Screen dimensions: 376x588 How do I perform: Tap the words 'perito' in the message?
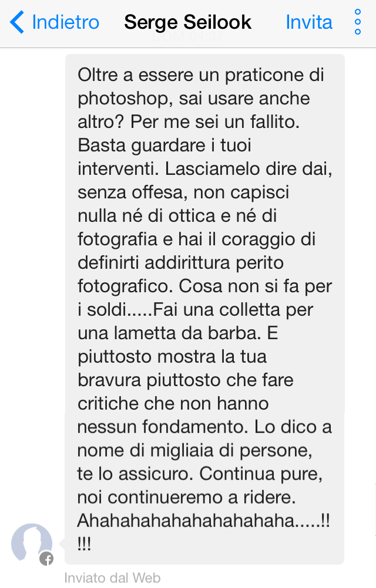click(x=260, y=263)
